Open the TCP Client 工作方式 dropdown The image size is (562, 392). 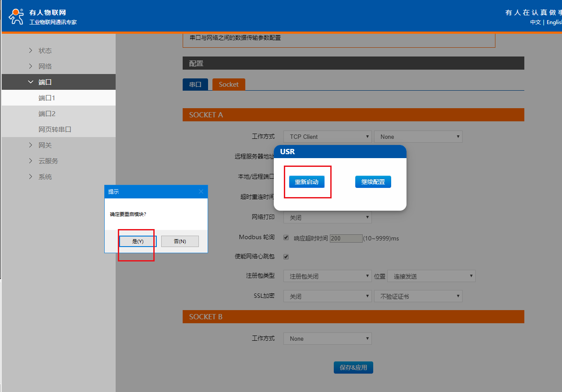tap(327, 137)
